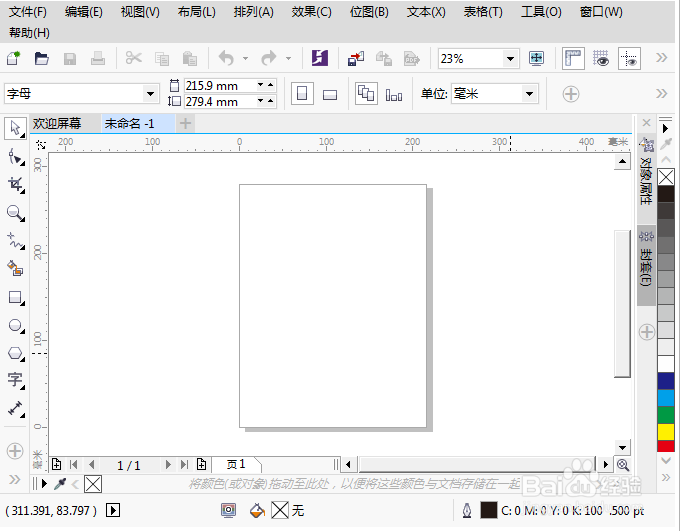The width and height of the screenshot is (680, 531).
Task: Pick the red color swatch
Action: click(666, 446)
